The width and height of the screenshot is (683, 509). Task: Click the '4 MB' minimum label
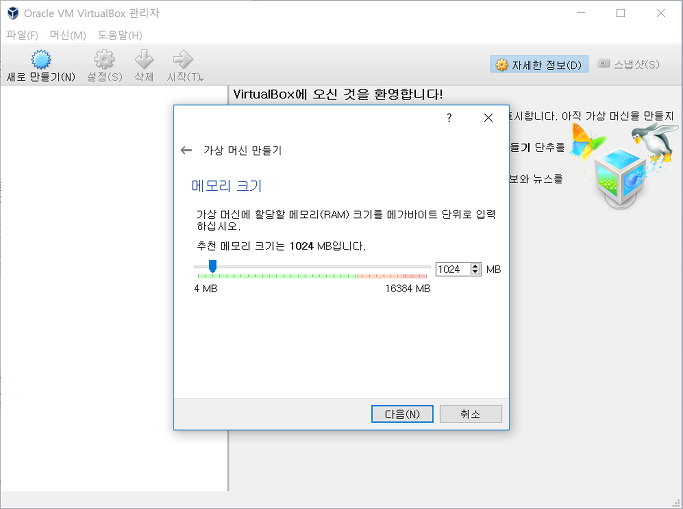coord(206,288)
